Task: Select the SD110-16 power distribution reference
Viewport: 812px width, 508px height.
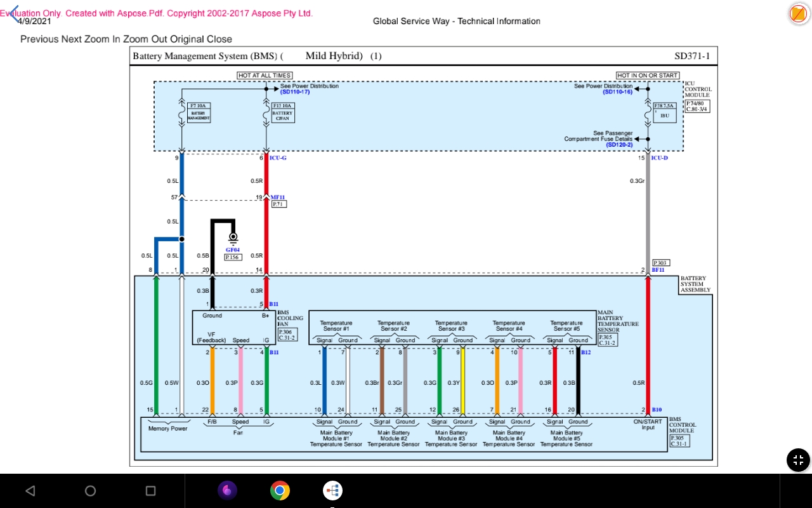Action: 618,92
